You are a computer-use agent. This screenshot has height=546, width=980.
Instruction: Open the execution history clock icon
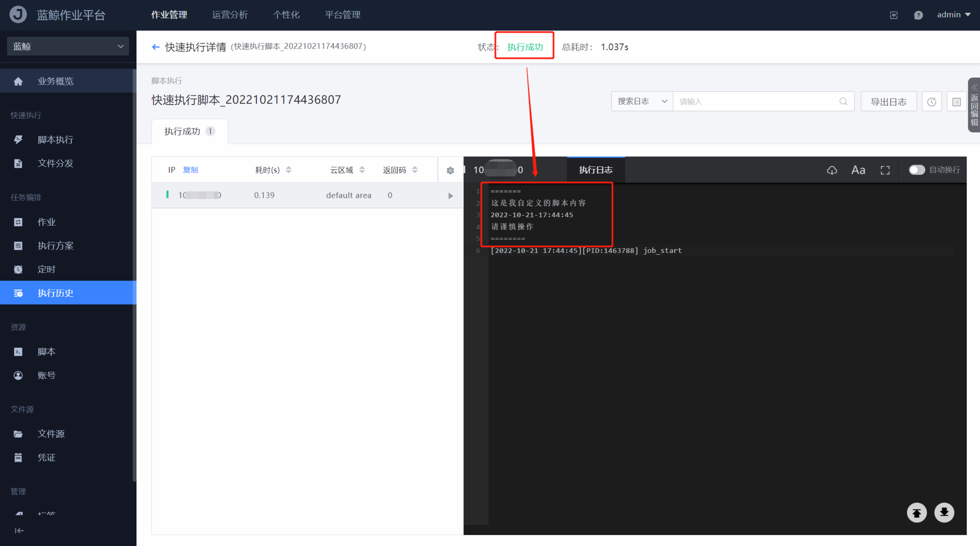pos(931,102)
